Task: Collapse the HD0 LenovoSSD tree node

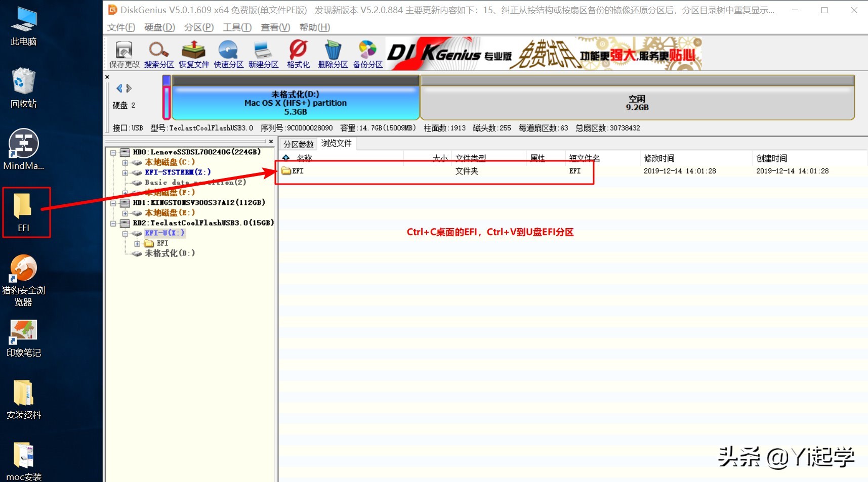Action: (113, 152)
